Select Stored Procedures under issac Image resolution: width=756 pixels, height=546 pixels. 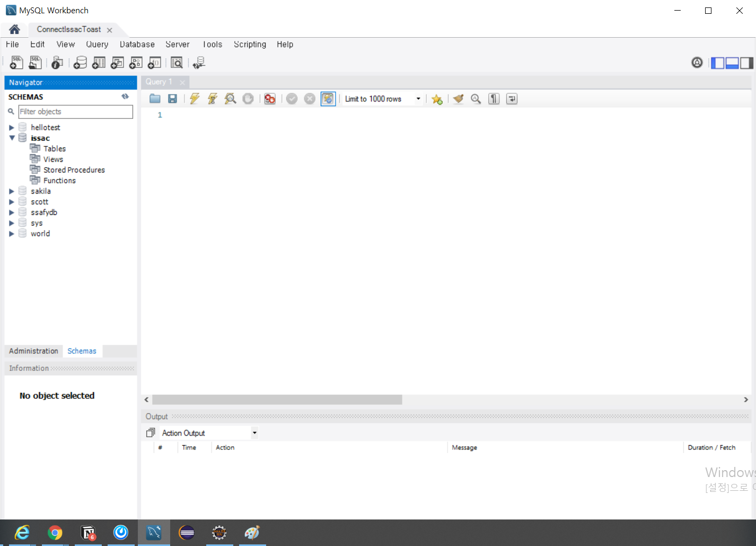point(74,170)
